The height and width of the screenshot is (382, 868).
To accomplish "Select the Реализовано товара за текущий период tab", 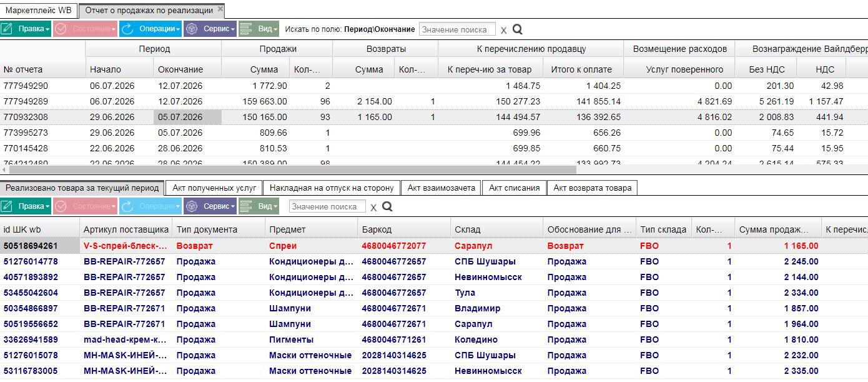I will pyautogui.click(x=82, y=188).
